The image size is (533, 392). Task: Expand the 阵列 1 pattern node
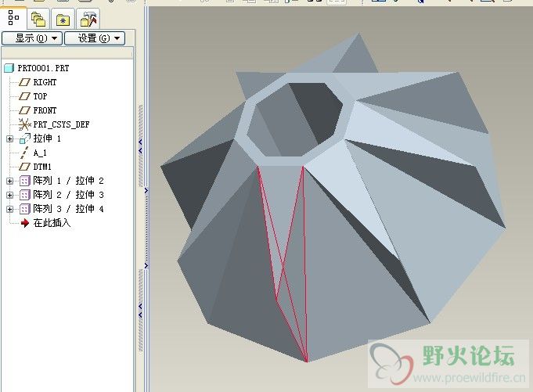(10, 181)
